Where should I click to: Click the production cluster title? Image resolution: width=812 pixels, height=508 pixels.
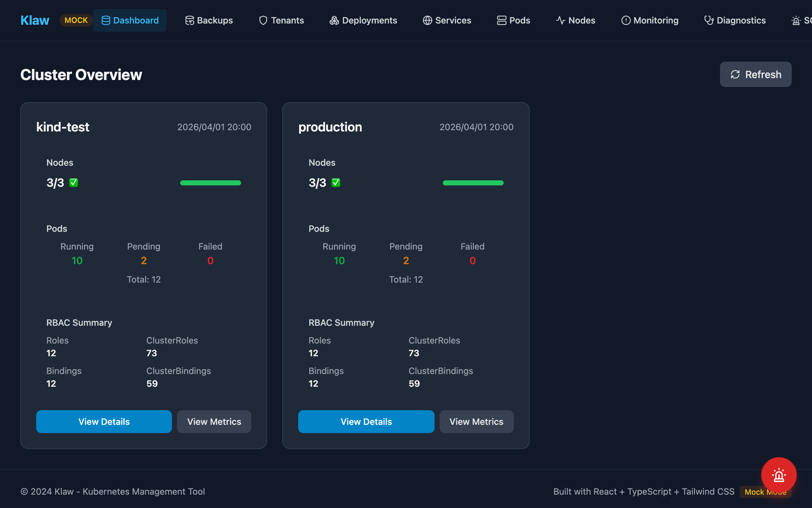[x=330, y=127]
